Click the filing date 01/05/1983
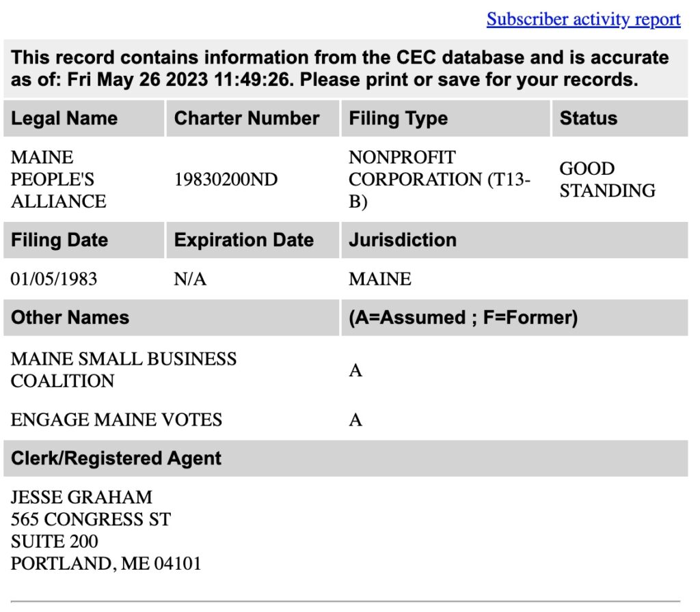Screen dimensions: 700x612 [x=54, y=279]
